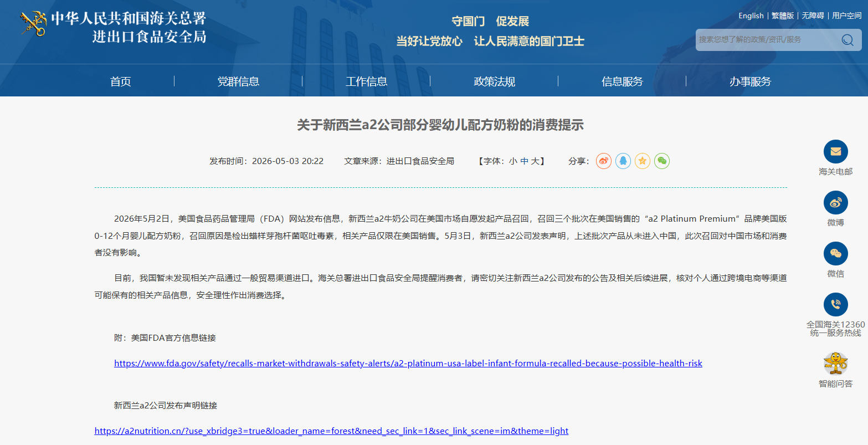Share article via WeChat icon
Image resolution: width=868 pixels, height=445 pixels.
(x=662, y=161)
